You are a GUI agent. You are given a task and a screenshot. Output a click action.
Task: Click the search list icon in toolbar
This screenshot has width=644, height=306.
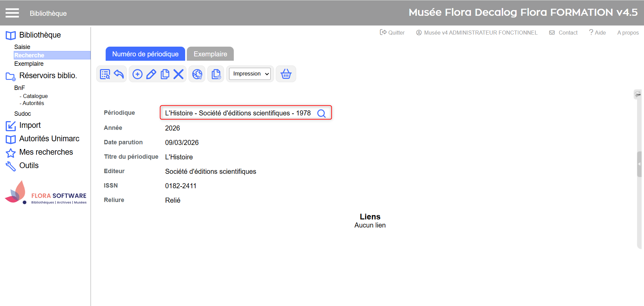tap(105, 74)
